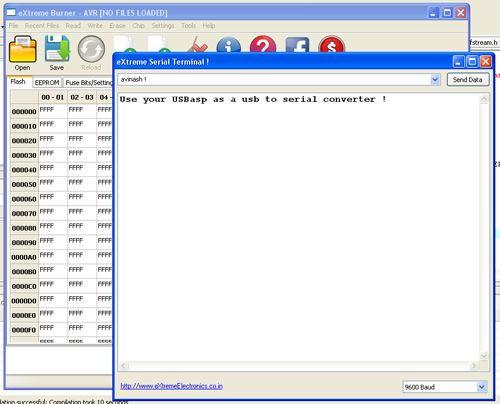Click the terminal horizontal scrollbar left arrow
The width and height of the screenshot is (500, 404).
pos(124,366)
